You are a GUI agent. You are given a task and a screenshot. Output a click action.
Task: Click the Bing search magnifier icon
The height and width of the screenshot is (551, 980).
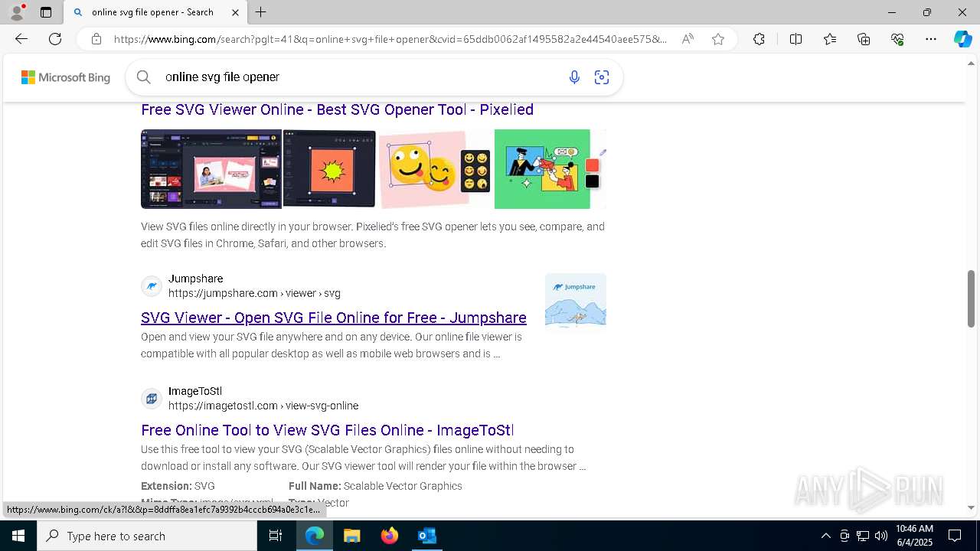pyautogui.click(x=143, y=77)
